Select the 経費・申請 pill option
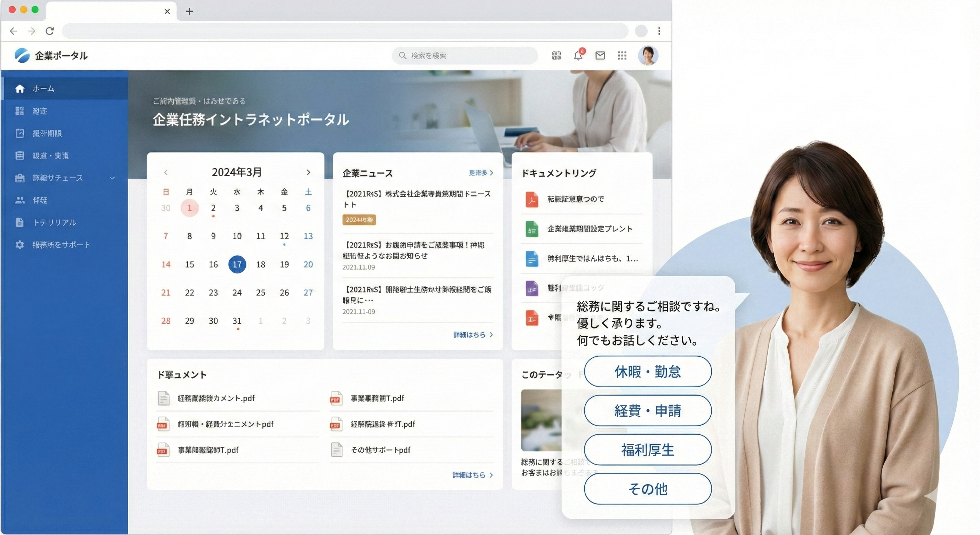 pyautogui.click(x=648, y=411)
